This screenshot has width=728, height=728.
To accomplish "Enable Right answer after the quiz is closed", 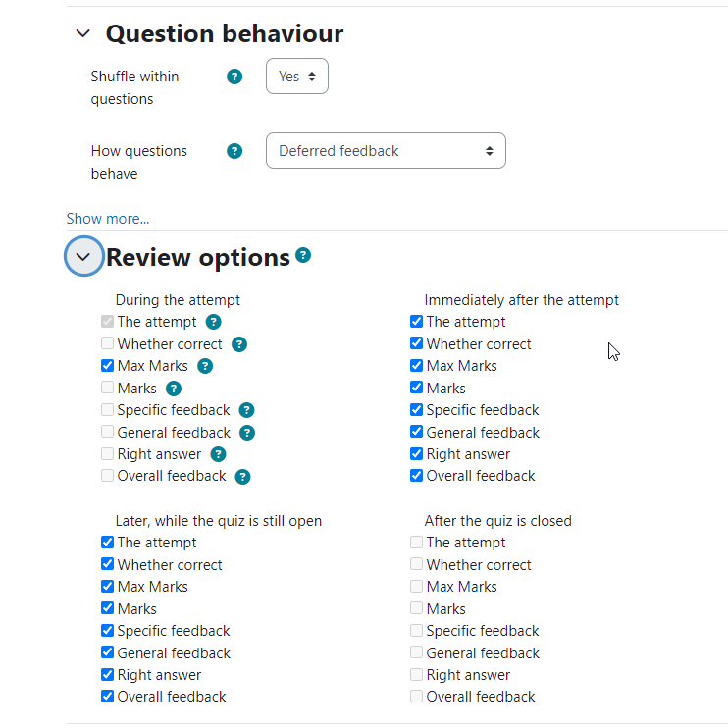I will click(x=416, y=674).
